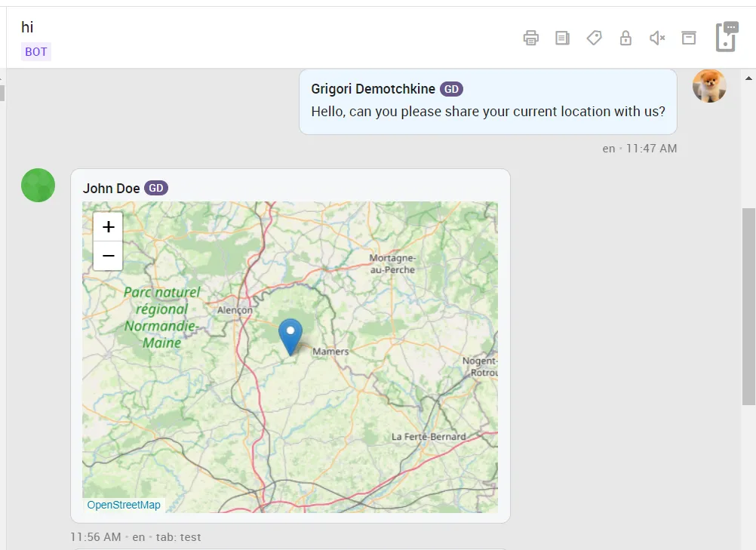
Task: Click the blue location pin marker
Action: [x=290, y=335]
